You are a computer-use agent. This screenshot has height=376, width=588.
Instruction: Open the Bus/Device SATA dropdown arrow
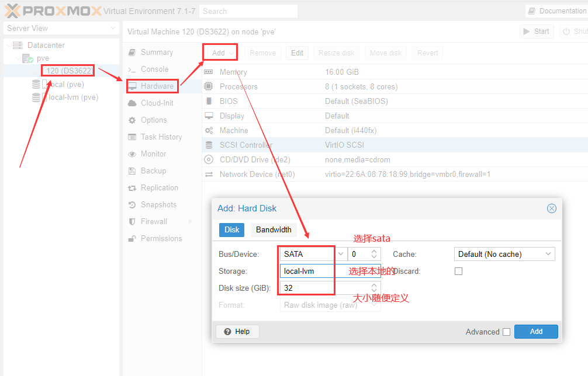coord(341,254)
